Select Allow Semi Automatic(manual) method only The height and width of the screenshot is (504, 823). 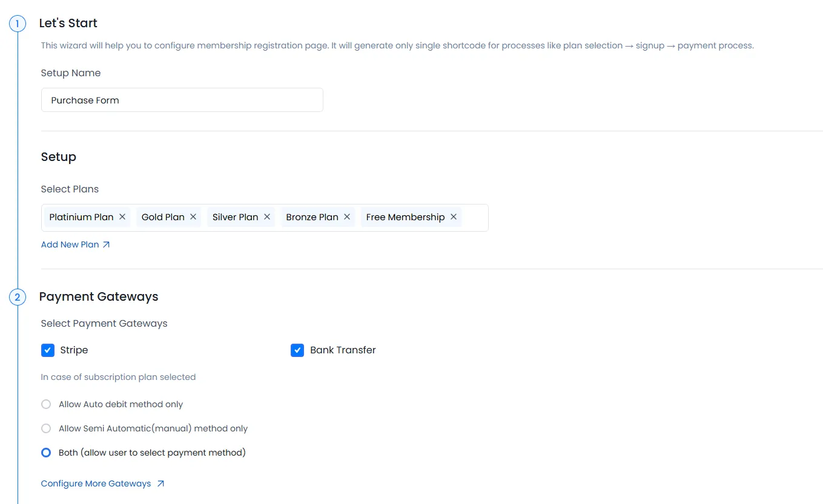tap(46, 428)
